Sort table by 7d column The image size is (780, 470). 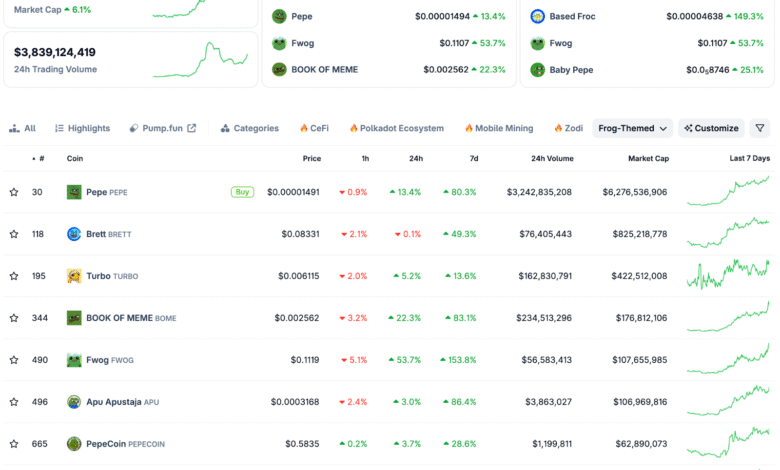[474, 159]
